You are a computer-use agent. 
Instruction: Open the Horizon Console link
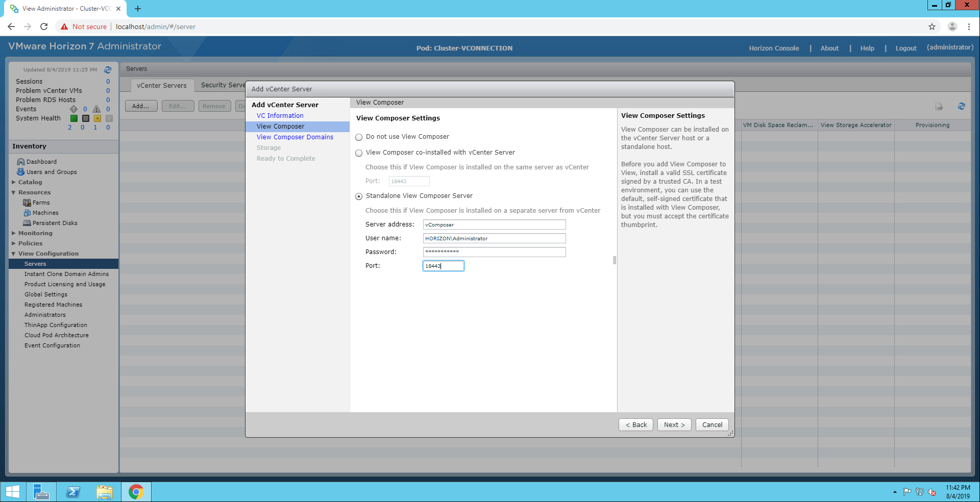[x=774, y=48]
